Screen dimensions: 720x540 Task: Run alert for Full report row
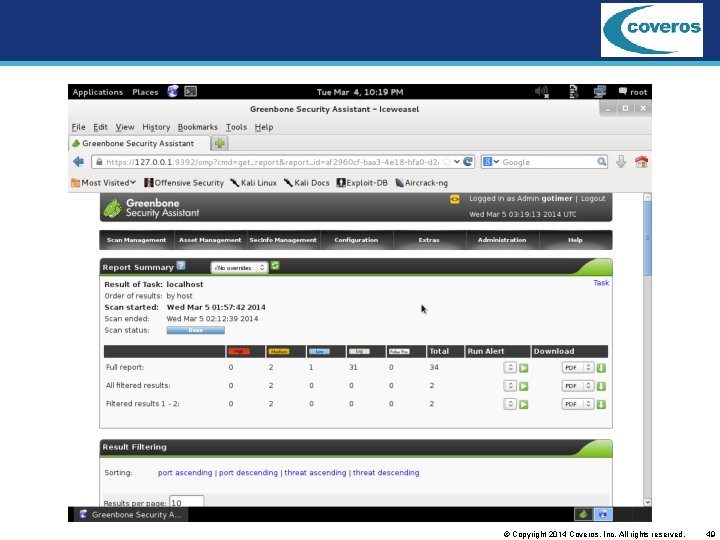(523, 368)
